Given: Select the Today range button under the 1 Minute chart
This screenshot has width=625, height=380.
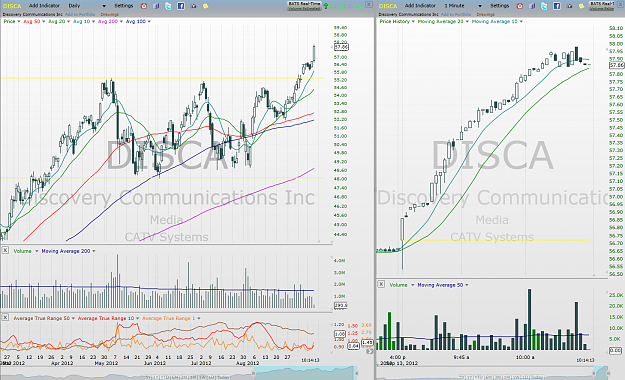Looking at the screenshot, I should [537, 377].
